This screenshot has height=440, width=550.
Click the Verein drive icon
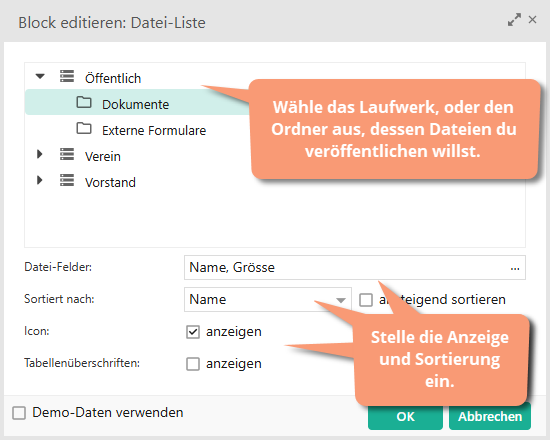point(67,154)
